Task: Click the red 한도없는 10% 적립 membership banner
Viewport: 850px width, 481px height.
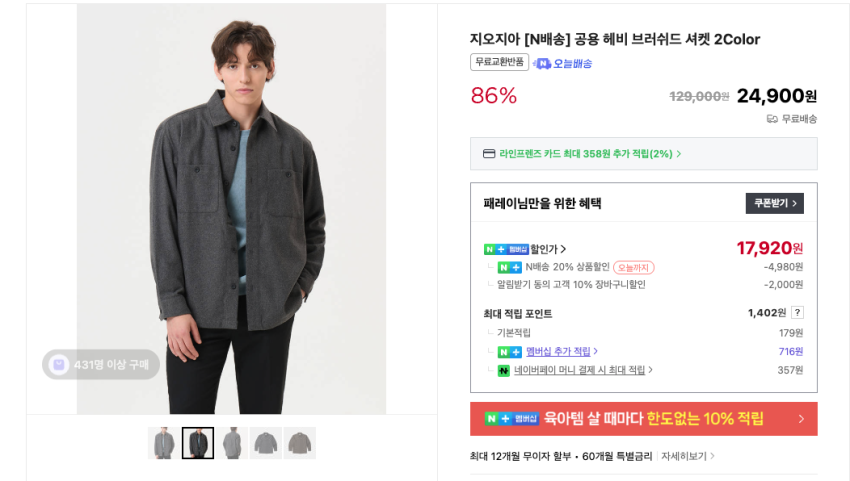Action: point(643,419)
